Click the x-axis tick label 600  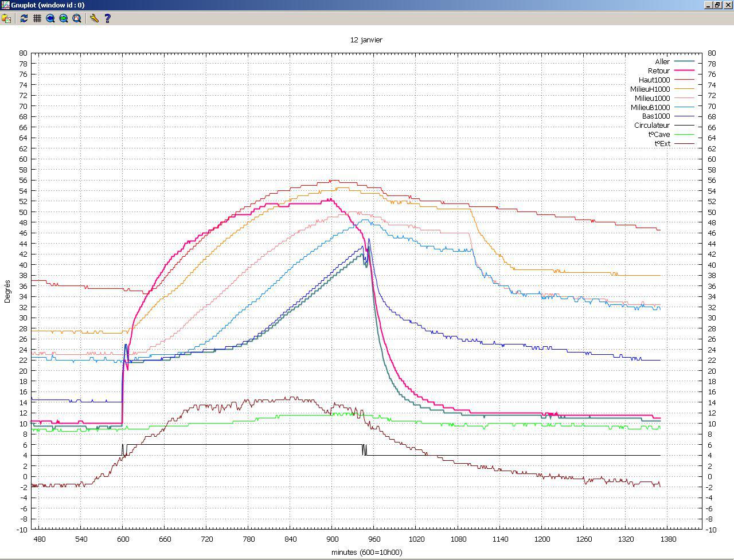(123, 539)
